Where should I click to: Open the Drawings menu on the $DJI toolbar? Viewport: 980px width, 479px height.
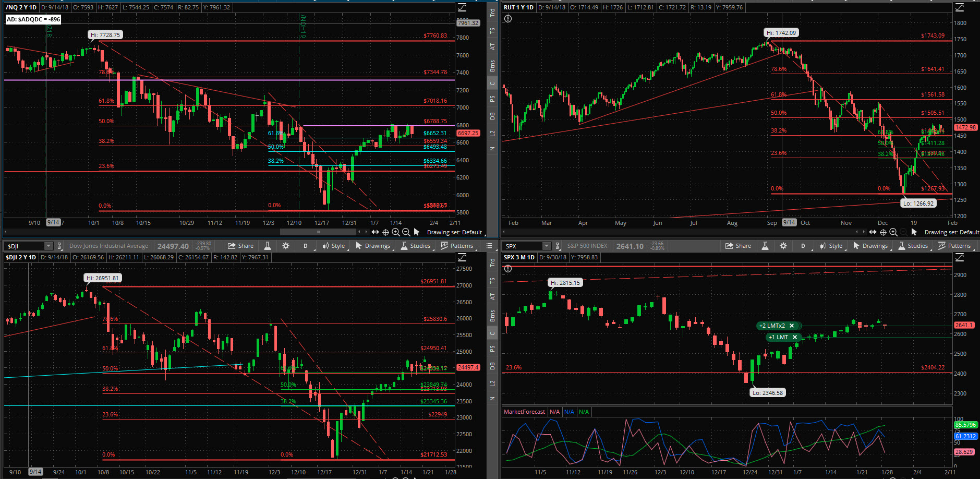(373, 246)
